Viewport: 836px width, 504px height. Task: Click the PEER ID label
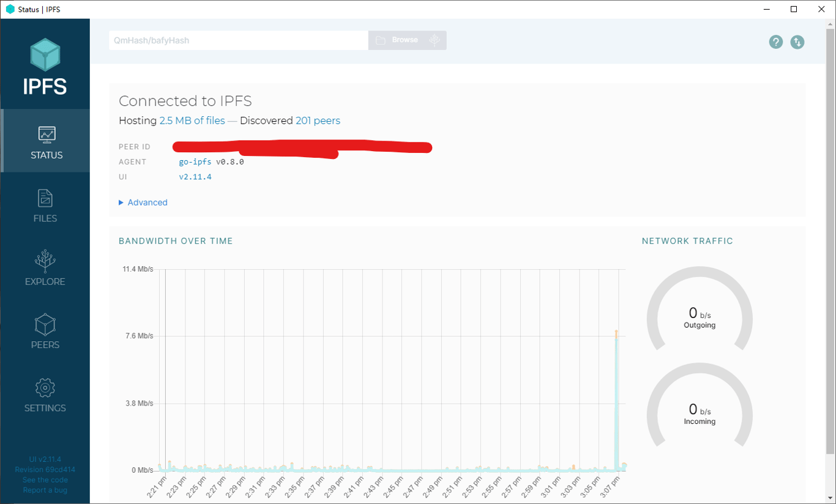pos(135,147)
